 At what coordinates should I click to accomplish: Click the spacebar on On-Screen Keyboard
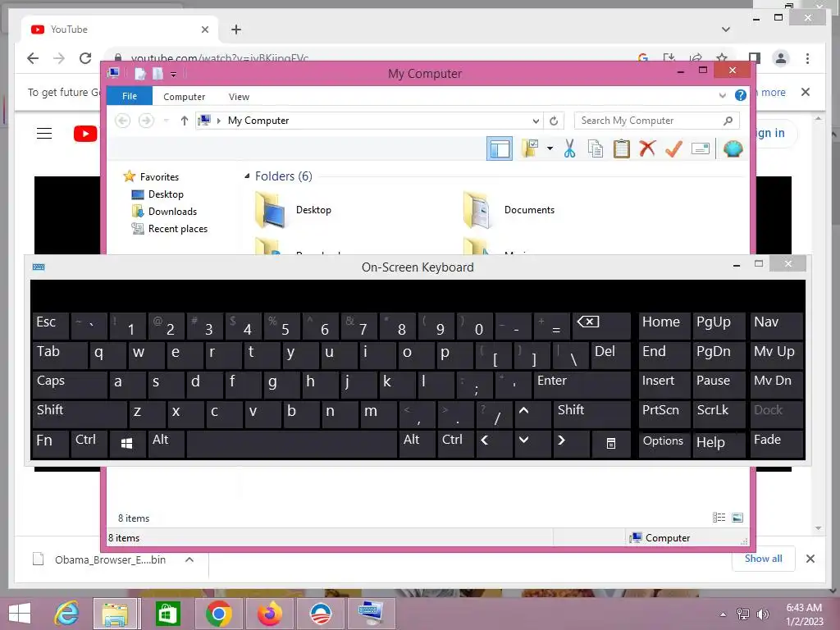(291, 444)
